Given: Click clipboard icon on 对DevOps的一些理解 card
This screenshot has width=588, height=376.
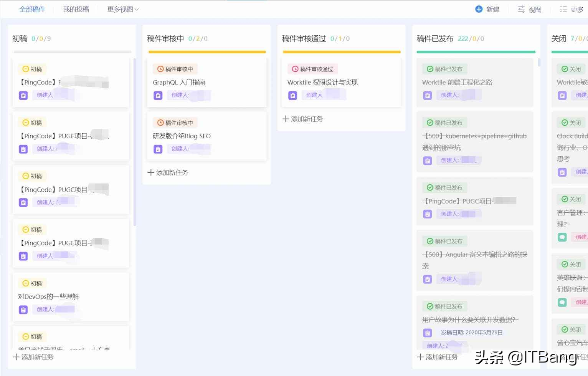Looking at the screenshot, I should click(23, 310).
